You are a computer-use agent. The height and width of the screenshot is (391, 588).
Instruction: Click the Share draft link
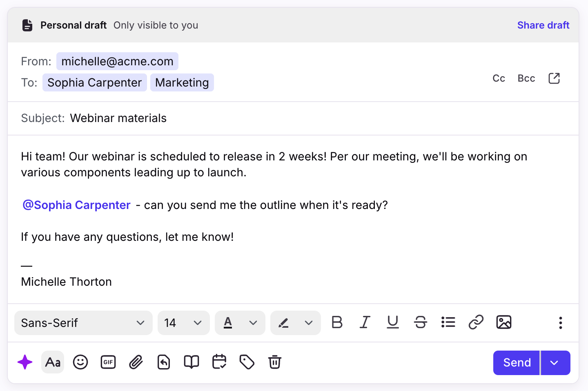tap(543, 25)
